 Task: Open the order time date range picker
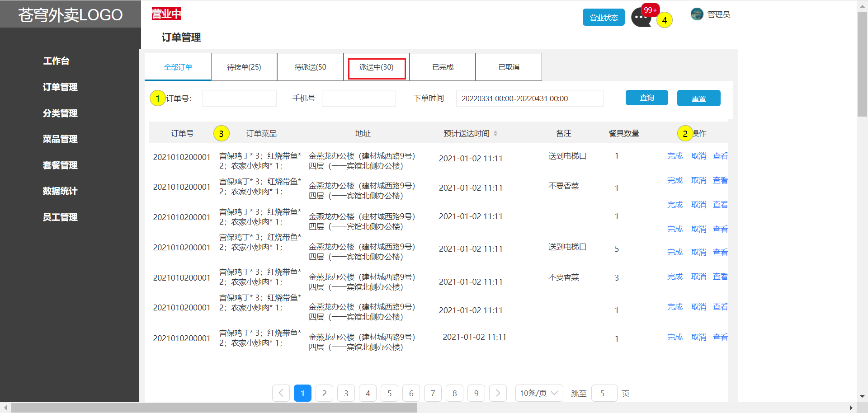tap(529, 99)
